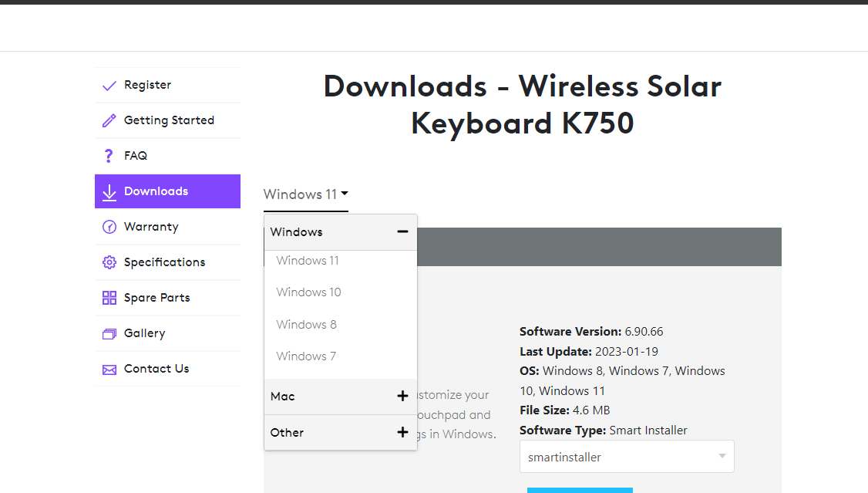Click the FAQ question mark icon
868x493 pixels.
point(109,156)
